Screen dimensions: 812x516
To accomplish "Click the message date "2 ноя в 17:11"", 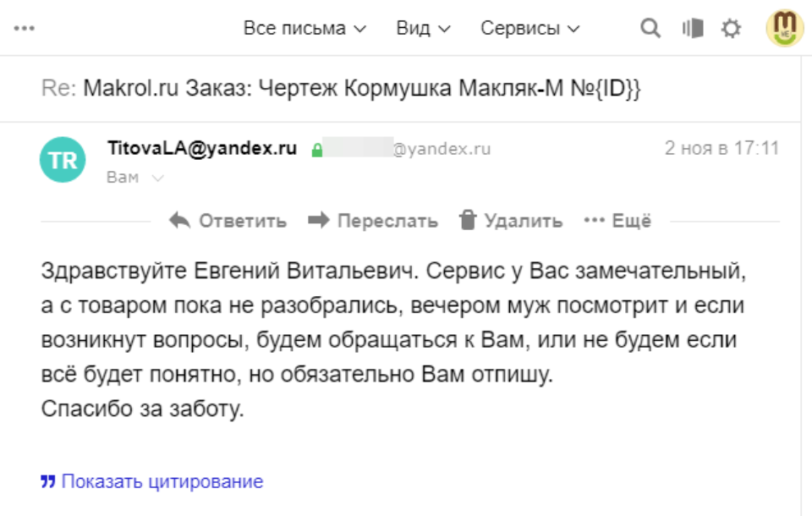I will pyautogui.click(x=721, y=148).
